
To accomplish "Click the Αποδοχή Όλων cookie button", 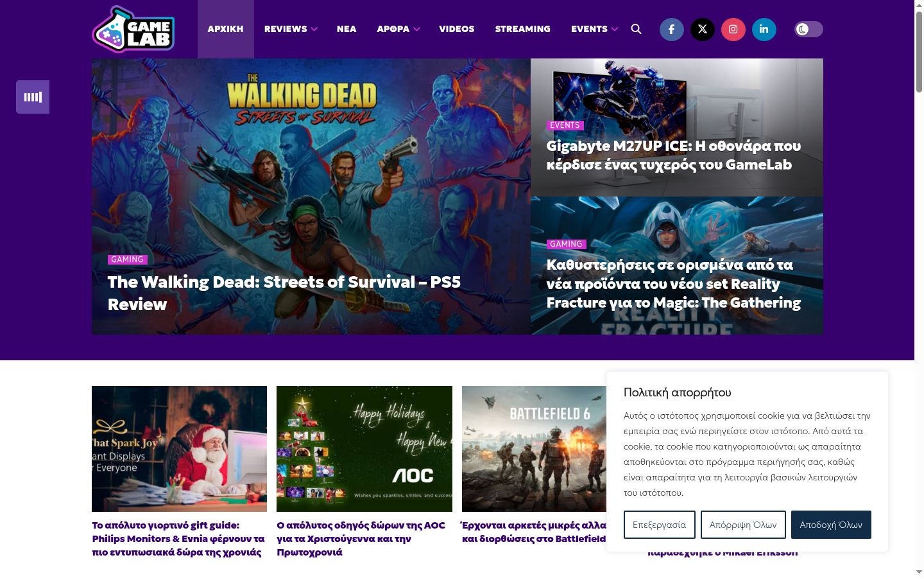I will (x=831, y=525).
